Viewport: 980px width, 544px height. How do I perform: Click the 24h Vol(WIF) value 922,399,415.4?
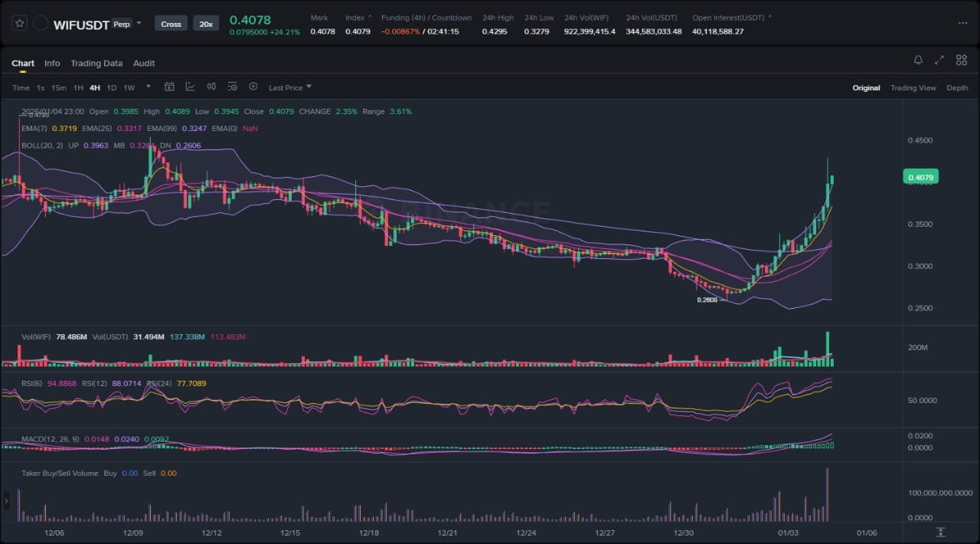pyautogui.click(x=590, y=31)
